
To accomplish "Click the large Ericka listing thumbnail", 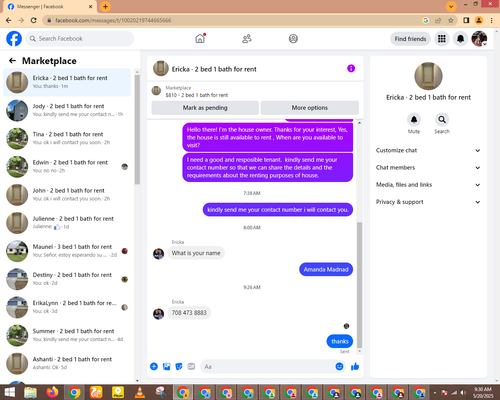I will (428, 76).
